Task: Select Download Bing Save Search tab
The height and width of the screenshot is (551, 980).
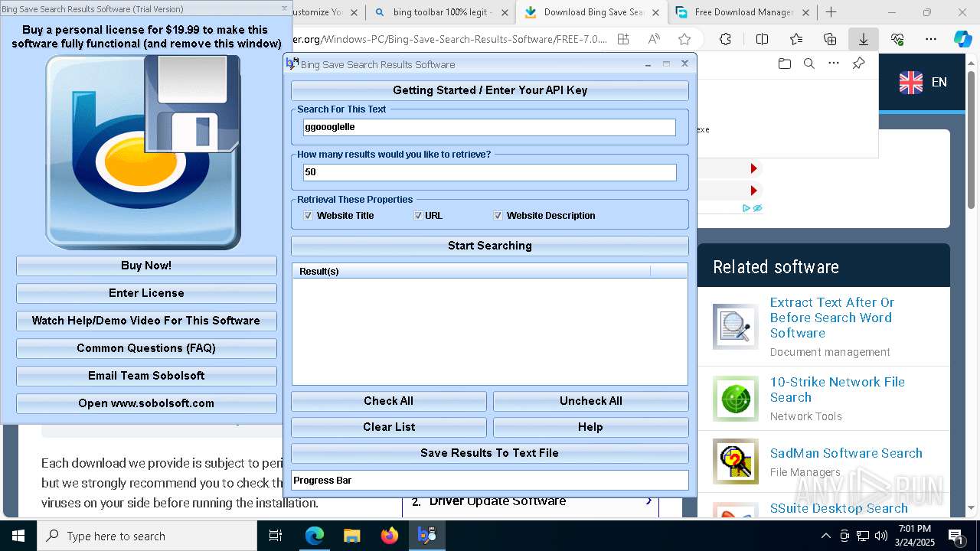Action: click(591, 12)
